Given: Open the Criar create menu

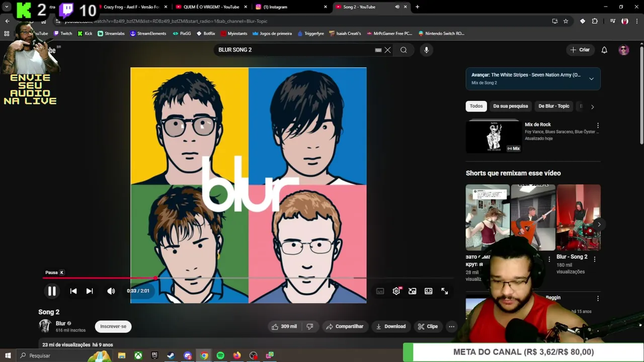Looking at the screenshot, I should pos(580,50).
